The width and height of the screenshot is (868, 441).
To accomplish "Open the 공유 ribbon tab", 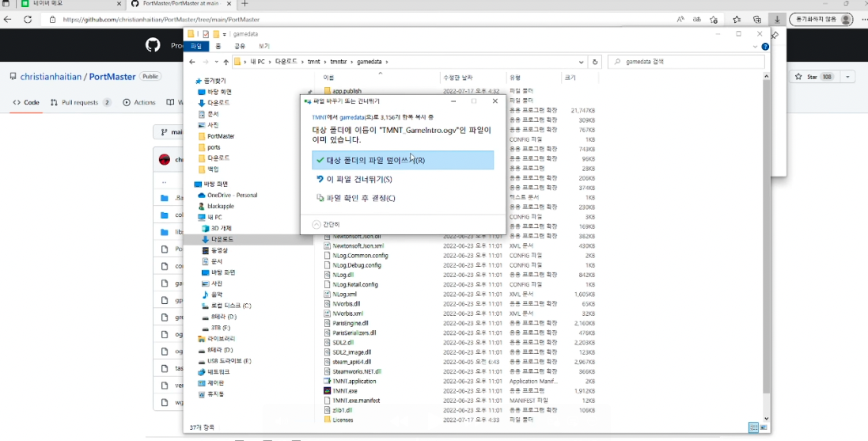I will coord(240,47).
